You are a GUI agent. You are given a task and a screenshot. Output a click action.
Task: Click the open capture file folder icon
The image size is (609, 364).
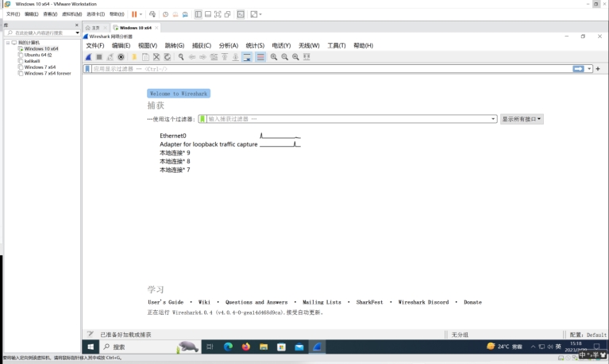[134, 57]
